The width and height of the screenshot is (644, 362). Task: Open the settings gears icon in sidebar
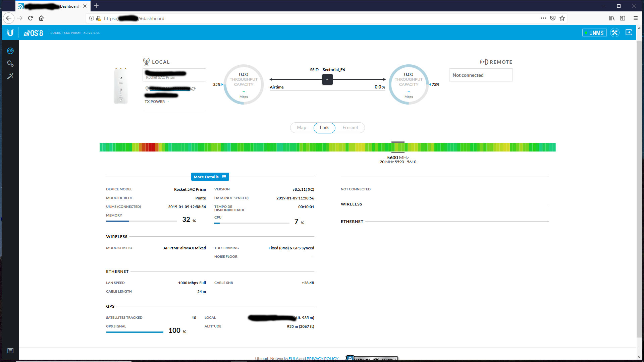[10, 64]
